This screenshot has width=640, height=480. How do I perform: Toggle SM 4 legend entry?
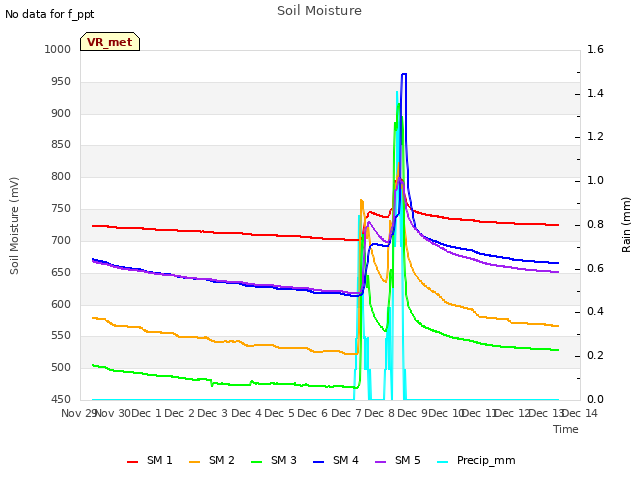[336, 460]
